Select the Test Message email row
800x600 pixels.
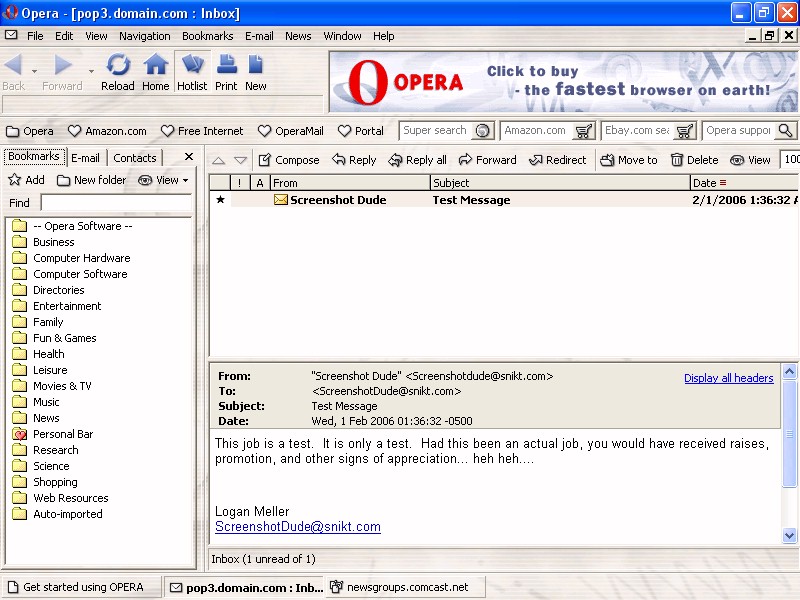504,200
